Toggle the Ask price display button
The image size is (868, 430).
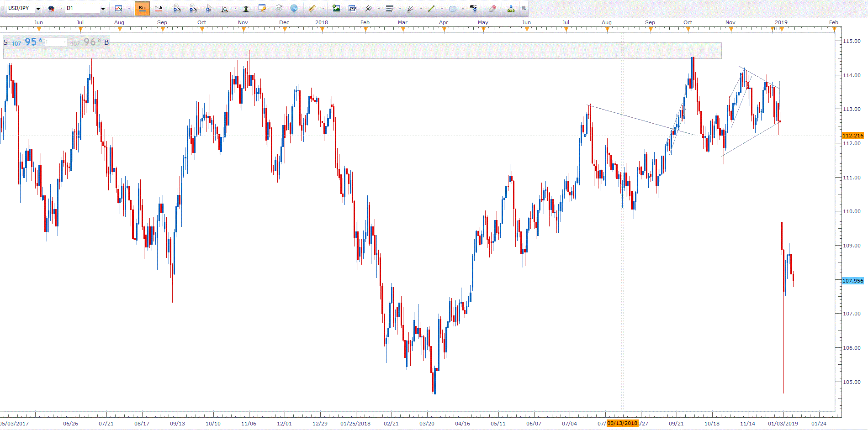point(159,8)
